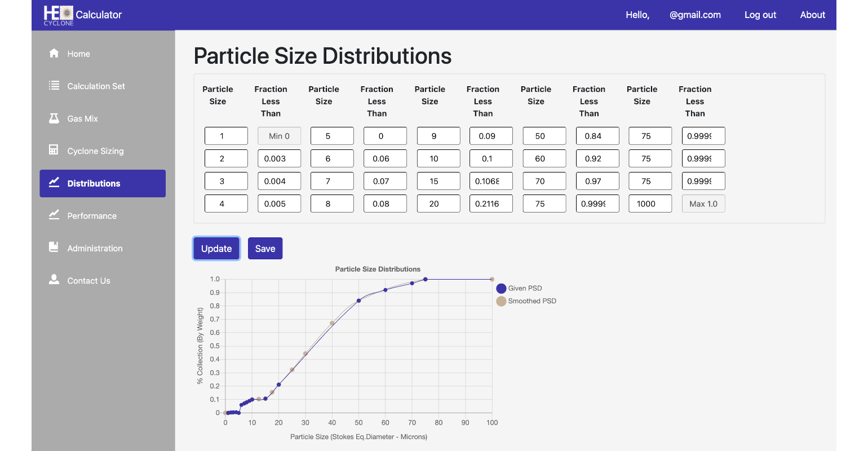Click the Log out link
Viewport: 868px width, 451px height.
[x=760, y=15]
